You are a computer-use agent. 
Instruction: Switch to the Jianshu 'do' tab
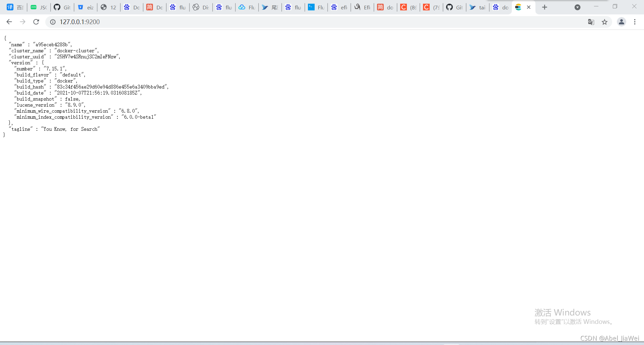(x=385, y=7)
